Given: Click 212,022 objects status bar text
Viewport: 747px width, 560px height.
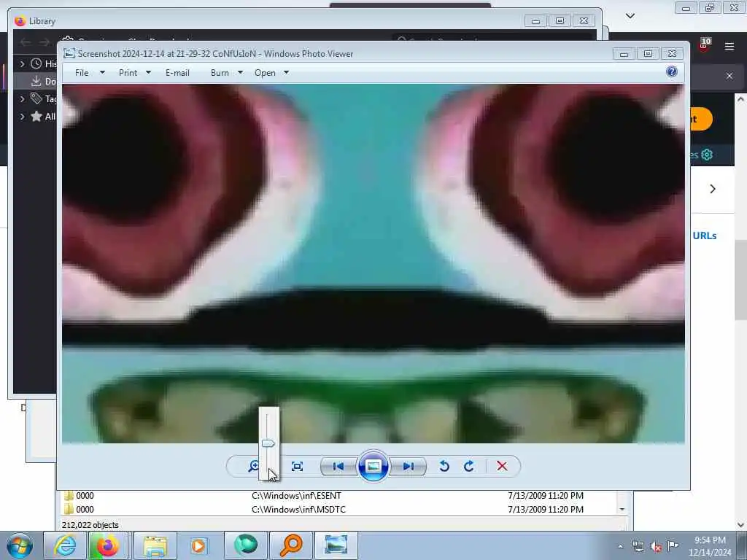Looking at the screenshot, I should pyautogui.click(x=90, y=525).
